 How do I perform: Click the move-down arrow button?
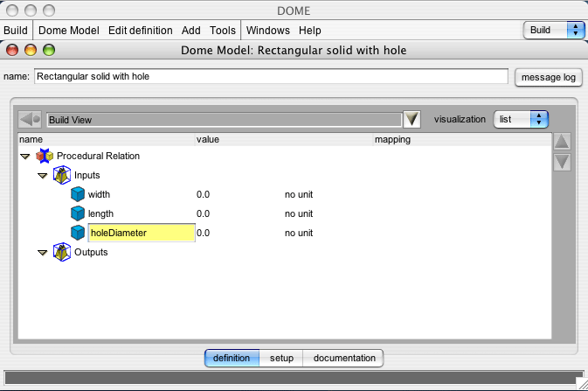coord(562,162)
